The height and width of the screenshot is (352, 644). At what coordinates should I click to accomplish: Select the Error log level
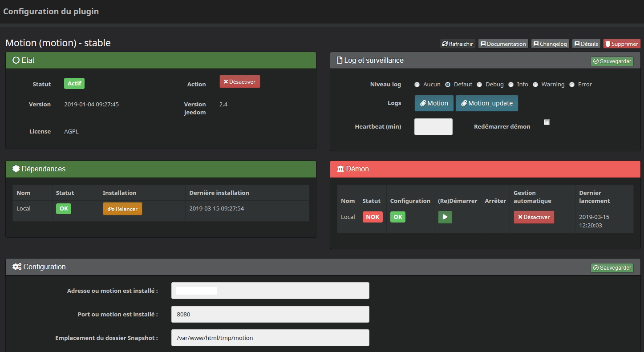point(572,85)
